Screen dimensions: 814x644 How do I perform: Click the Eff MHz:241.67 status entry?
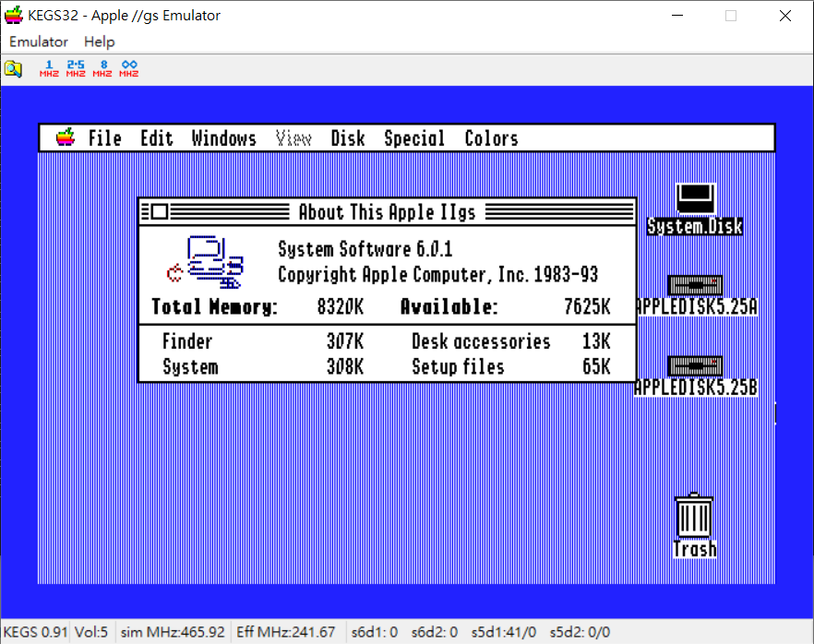[285, 632]
